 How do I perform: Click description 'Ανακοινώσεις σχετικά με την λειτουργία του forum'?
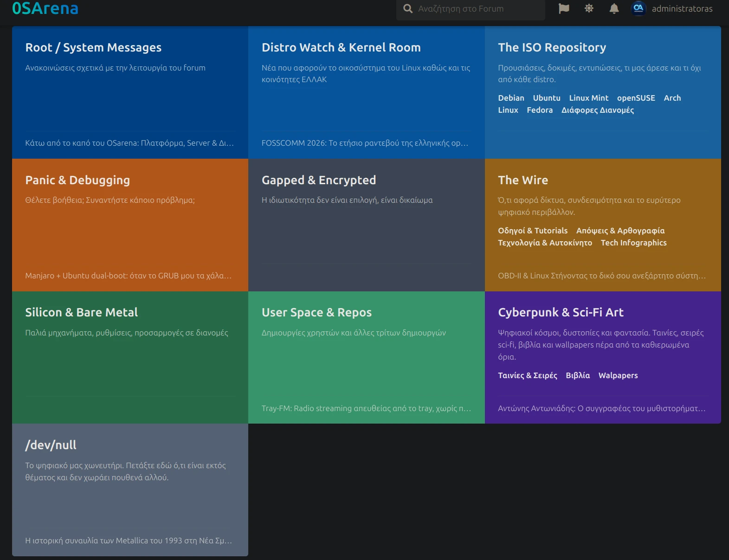point(115,68)
